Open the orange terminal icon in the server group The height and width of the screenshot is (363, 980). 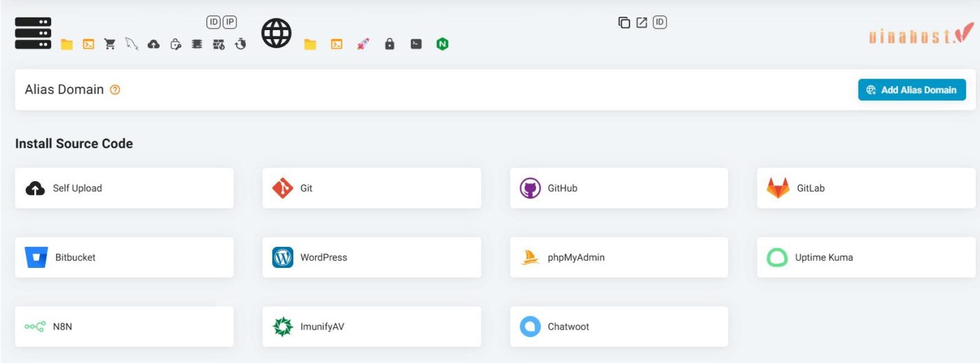(x=88, y=44)
